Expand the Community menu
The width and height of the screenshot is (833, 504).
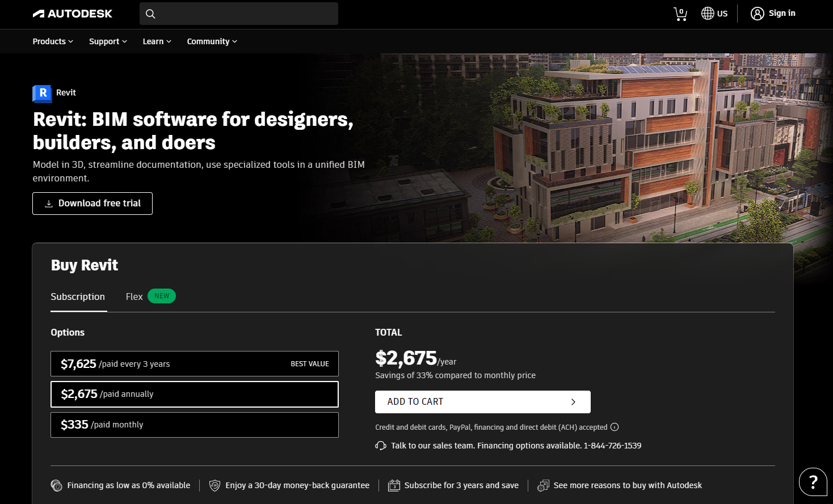(x=212, y=41)
